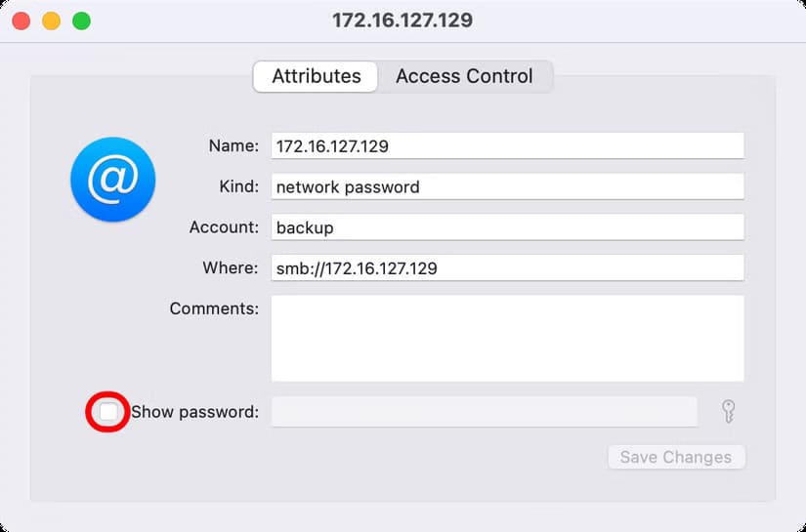The image size is (806, 532).
Task: Focus the Account field containing backup
Action: tap(507, 227)
